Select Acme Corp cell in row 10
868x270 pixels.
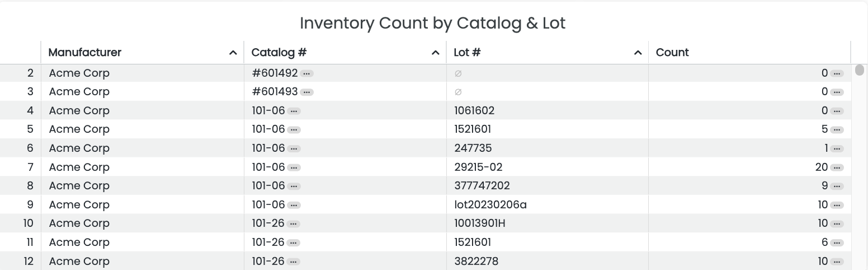coord(79,224)
